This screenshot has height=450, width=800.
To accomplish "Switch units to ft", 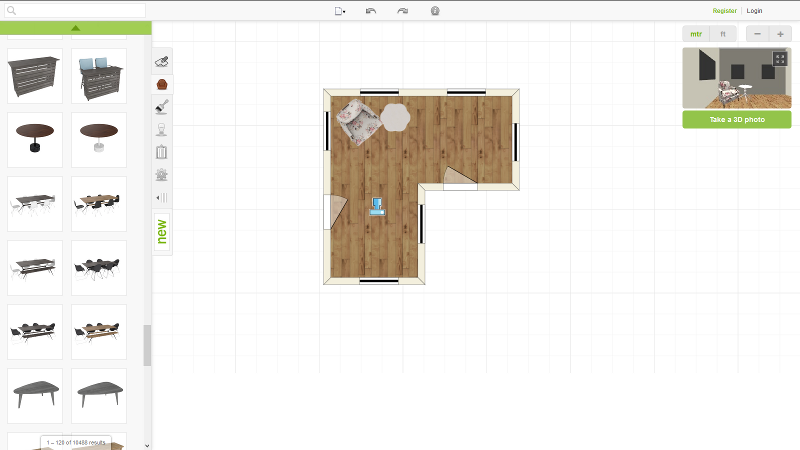I will point(723,34).
